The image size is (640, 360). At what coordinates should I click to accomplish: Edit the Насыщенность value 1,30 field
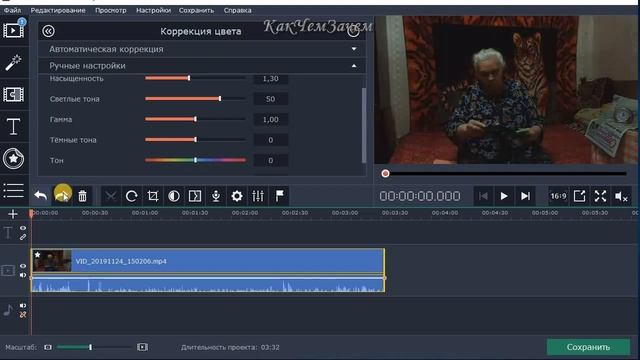tap(271, 78)
